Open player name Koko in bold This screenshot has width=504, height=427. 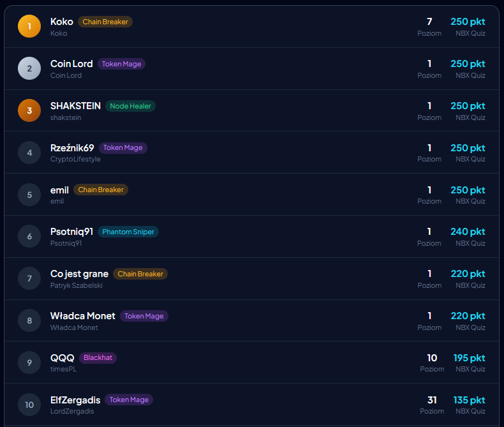click(x=62, y=22)
